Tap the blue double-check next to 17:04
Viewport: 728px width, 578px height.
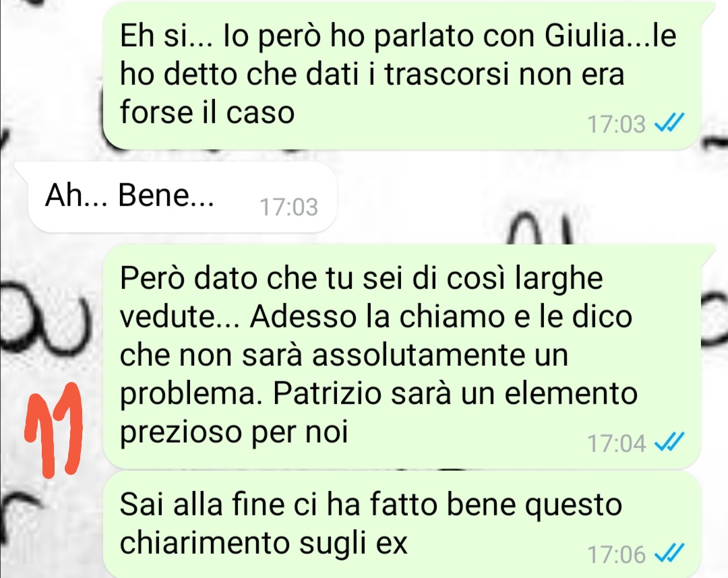point(669,442)
